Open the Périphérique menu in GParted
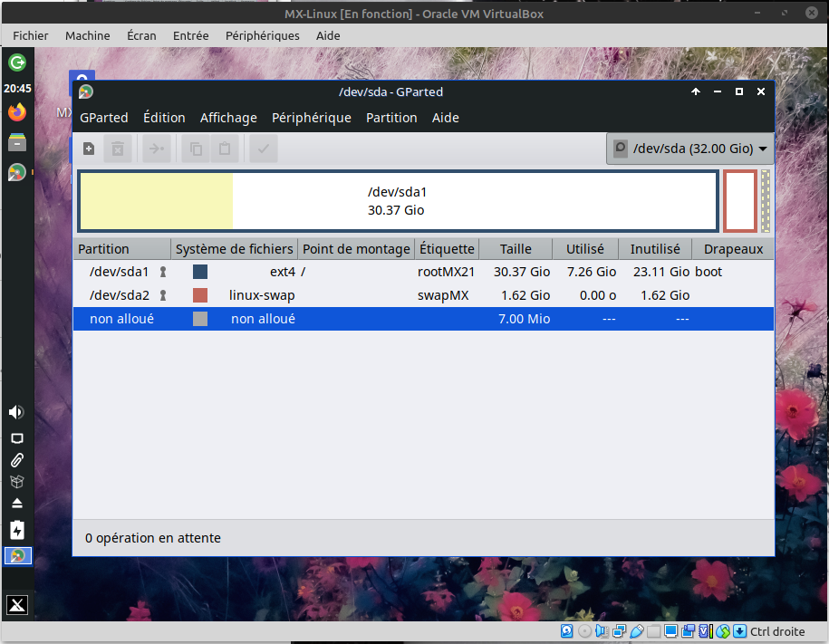The image size is (829, 644). click(311, 118)
